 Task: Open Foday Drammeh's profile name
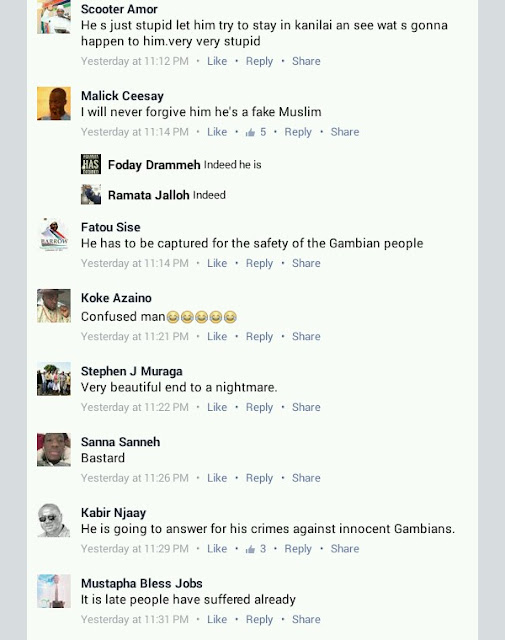pos(154,165)
